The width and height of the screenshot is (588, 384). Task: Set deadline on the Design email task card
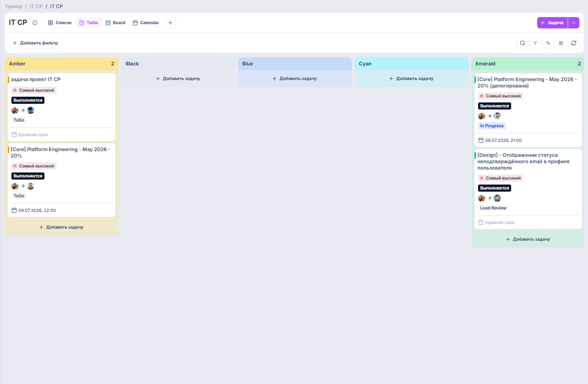(x=497, y=223)
